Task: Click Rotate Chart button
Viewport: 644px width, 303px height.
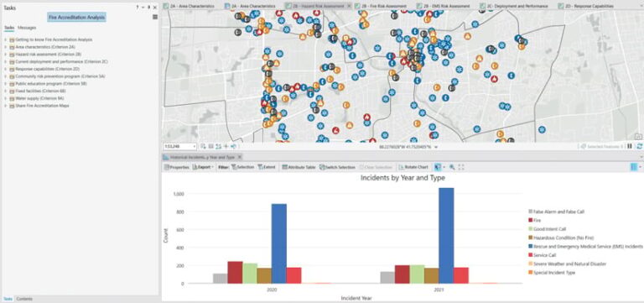Action: coord(413,167)
